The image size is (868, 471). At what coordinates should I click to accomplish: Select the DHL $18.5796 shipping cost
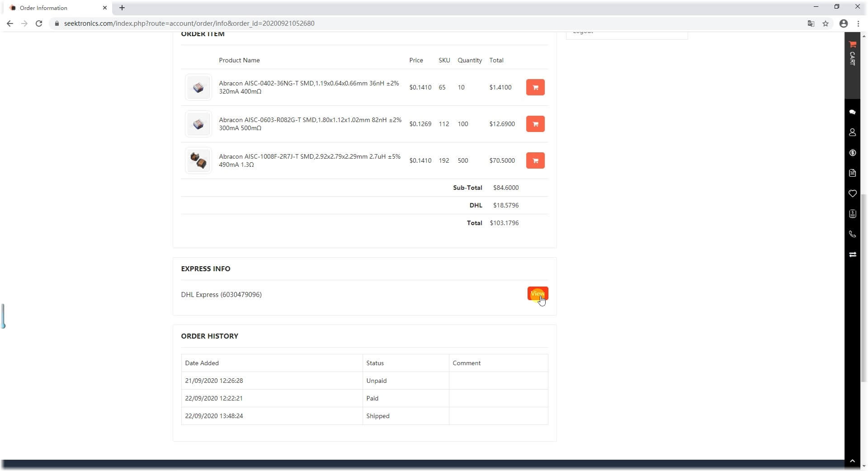click(x=506, y=205)
